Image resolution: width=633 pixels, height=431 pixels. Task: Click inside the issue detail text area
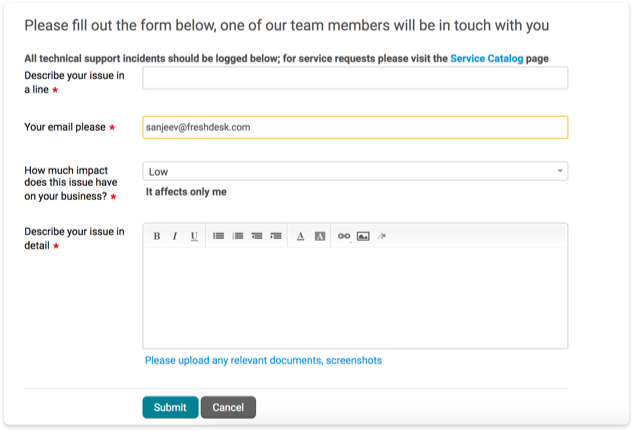click(355, 297)
